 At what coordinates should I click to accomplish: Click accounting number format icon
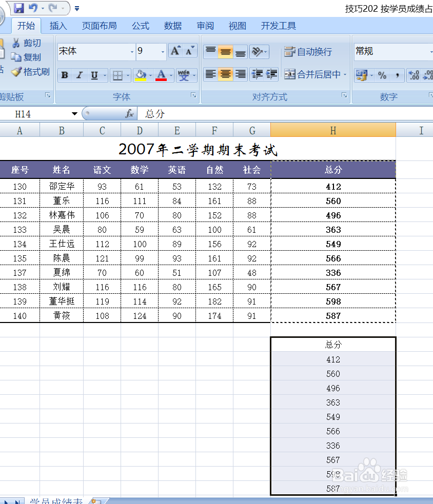[361, 75]
